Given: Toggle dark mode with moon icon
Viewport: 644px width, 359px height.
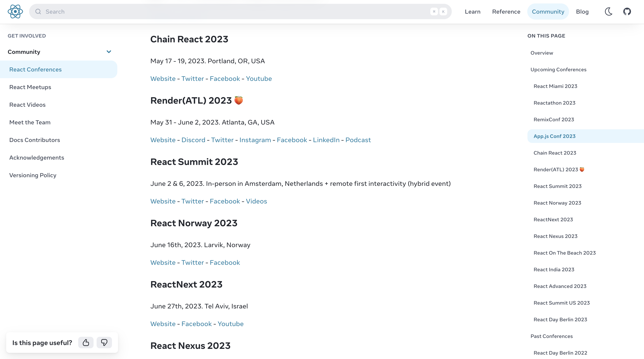Looking at the screenshot, I should pyautogui.click(x=609, y=11).
